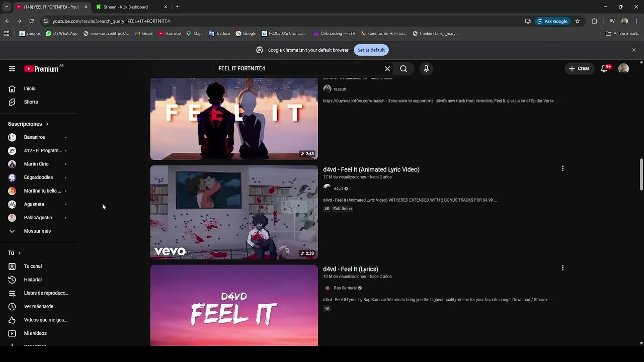Open PabloAgustin channel avatar
644x362 pixels.
click(x=12, y=218)
